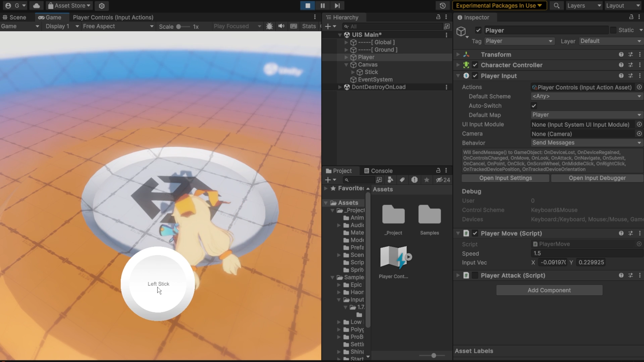
Task: Stop play mode with stop button
Action: click(x=308, y=6)
